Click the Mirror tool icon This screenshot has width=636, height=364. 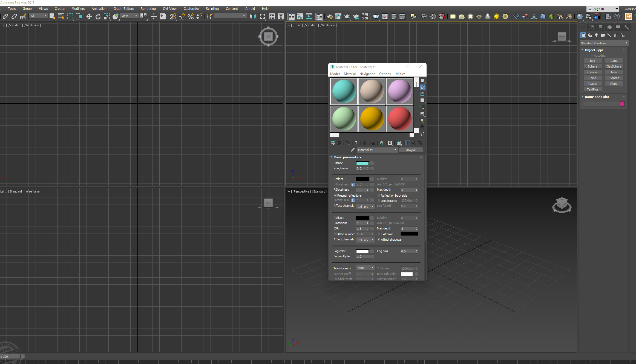[x=252, y=17]
